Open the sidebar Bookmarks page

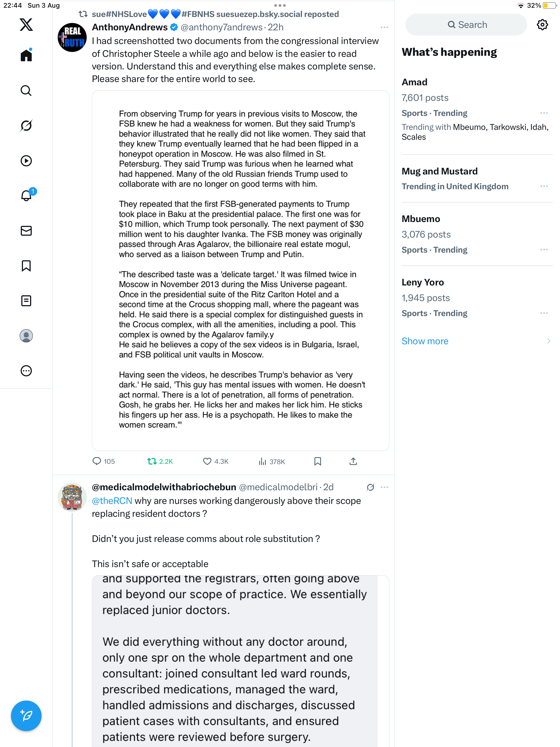click(26, 266)
